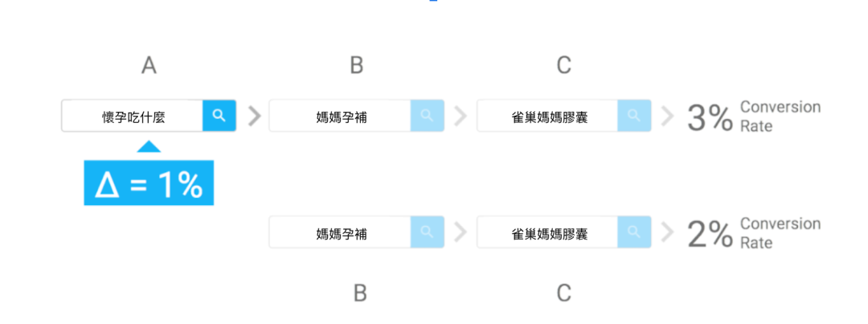This screenshot has width=868, height=324.
Task: Select the top-row 媽媽孕補 search field
Action: click(x=341, y=117)
